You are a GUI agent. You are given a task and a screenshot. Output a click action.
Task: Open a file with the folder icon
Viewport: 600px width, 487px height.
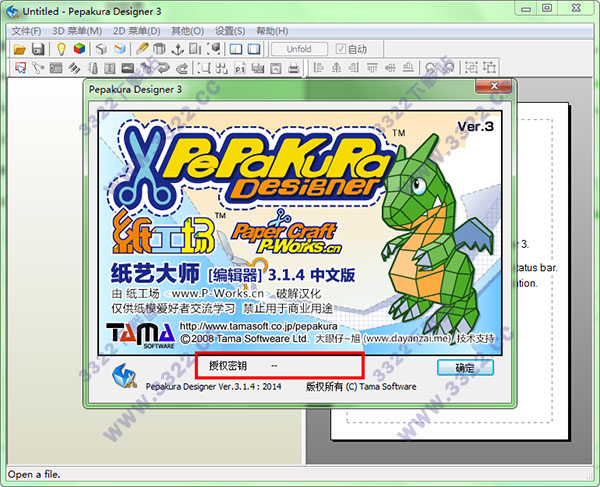[x=19, y=49]
